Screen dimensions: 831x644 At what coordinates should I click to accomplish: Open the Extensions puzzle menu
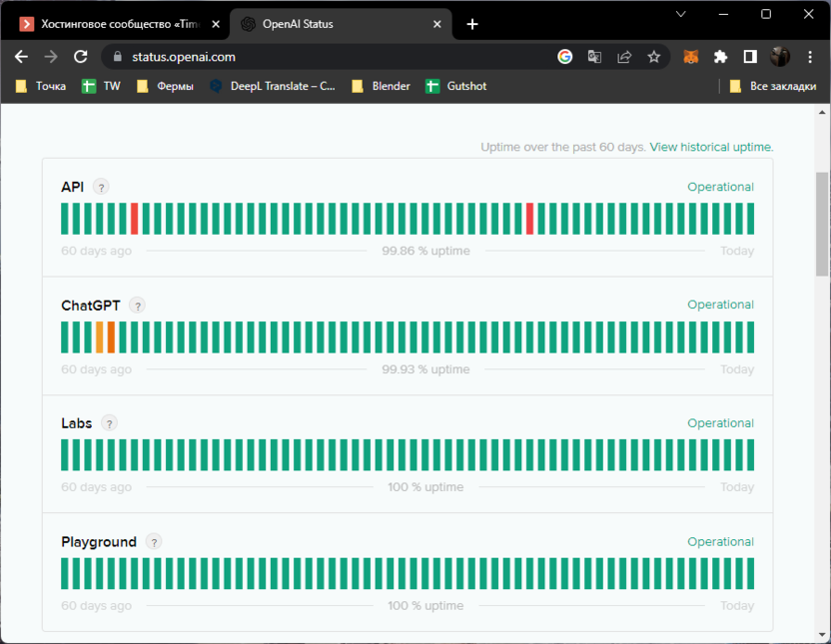tap(720, 57)
